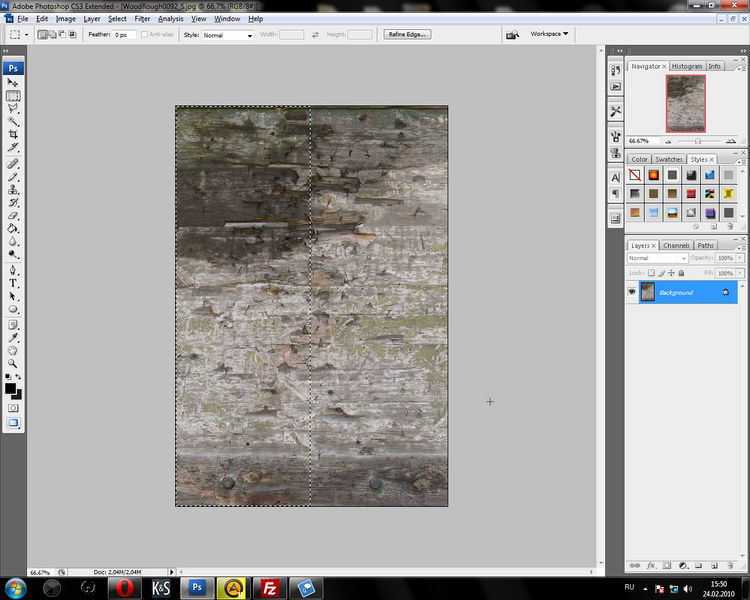Switch to the Histogram tab

687,66
